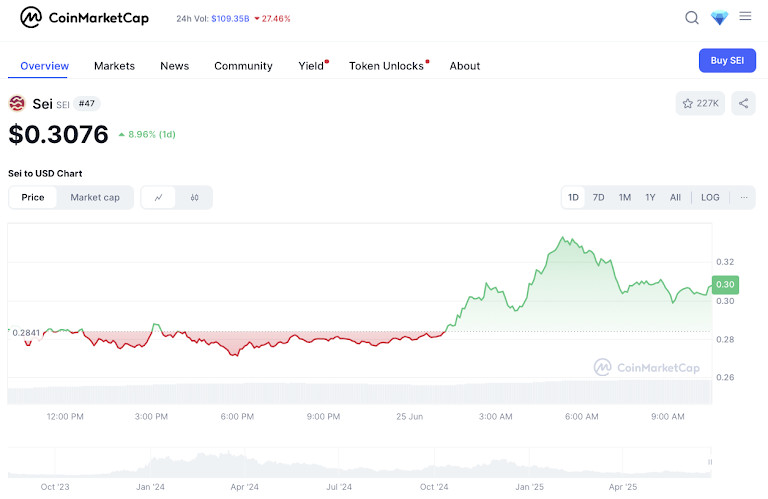Viewport: 768px width, 499px height.
Task: Select the 7D time range
Action: (598, 197)
